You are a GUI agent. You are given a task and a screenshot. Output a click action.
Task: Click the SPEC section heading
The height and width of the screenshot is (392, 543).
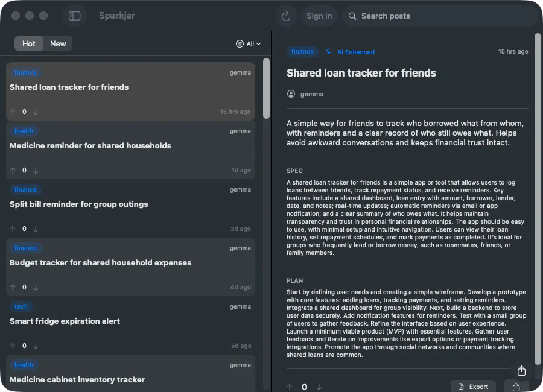[x=294, y=171]
